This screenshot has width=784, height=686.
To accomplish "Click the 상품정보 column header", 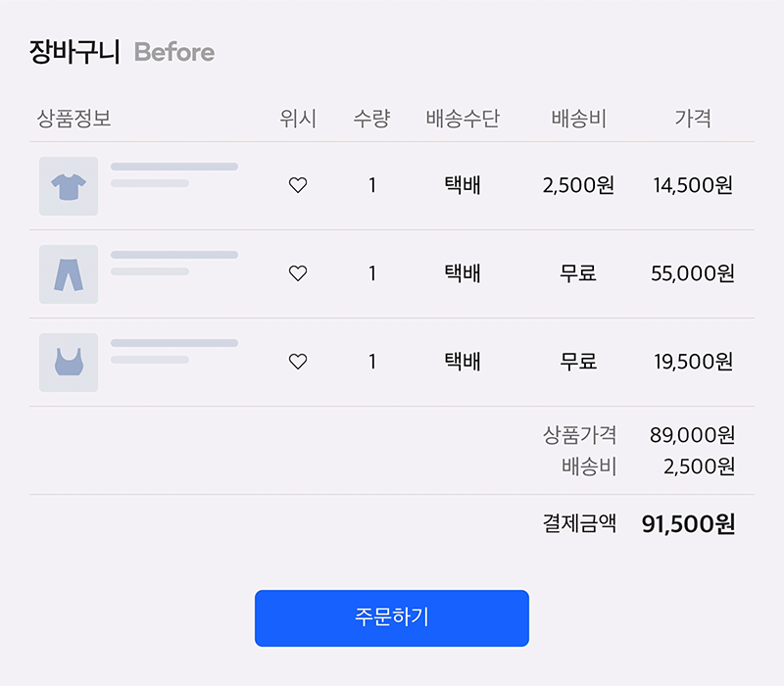I will tap(73, 120).
